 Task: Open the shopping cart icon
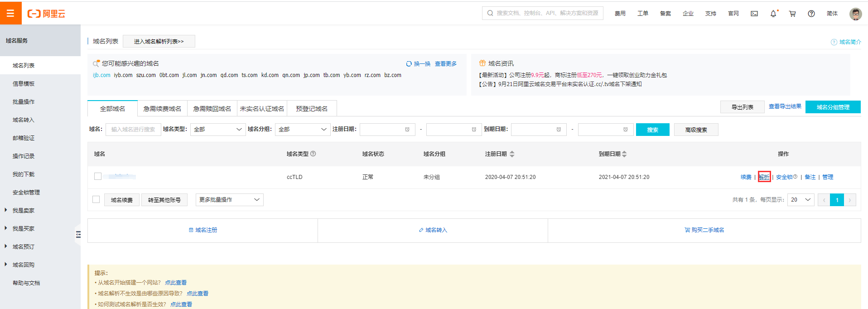tap(792, 14)
